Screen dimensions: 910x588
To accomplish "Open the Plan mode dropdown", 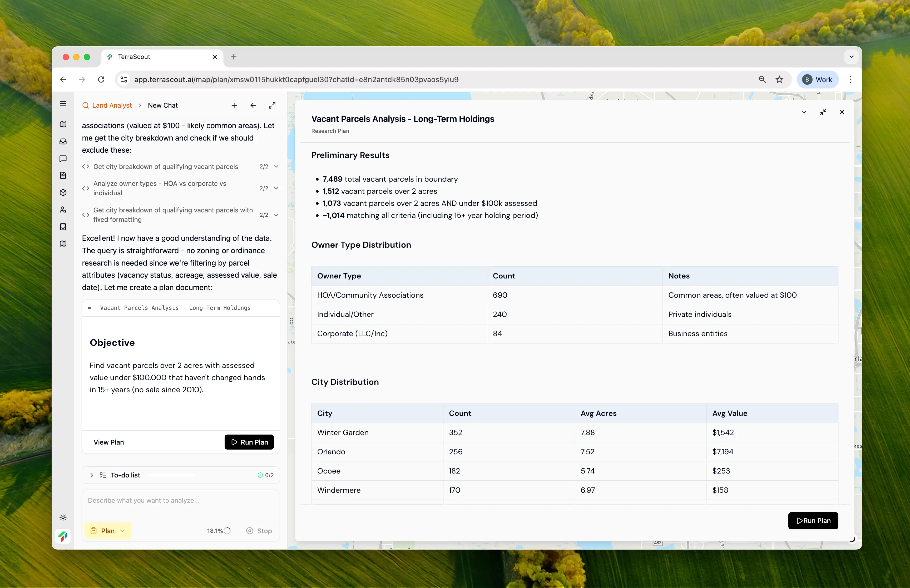I will coord(108,531).
